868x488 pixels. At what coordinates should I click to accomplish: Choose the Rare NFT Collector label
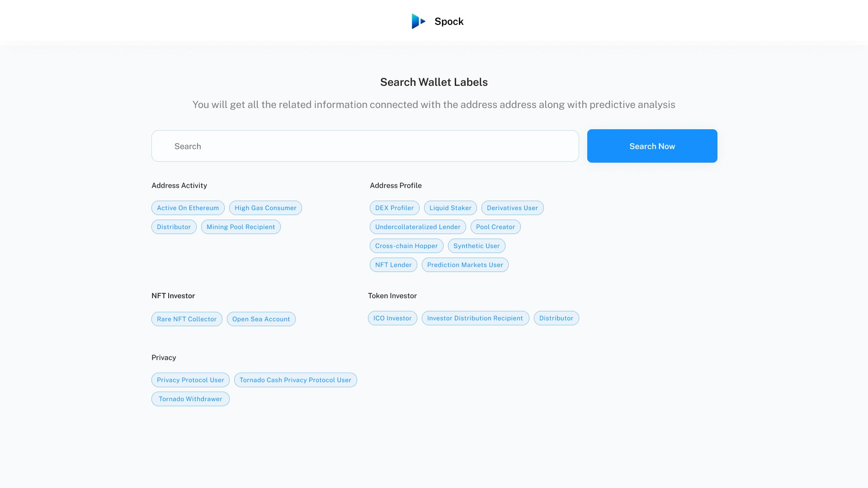[x=187, y=319]
